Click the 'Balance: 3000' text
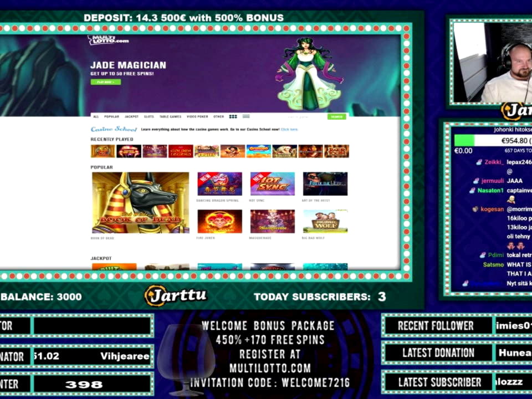 click(41, 296)
